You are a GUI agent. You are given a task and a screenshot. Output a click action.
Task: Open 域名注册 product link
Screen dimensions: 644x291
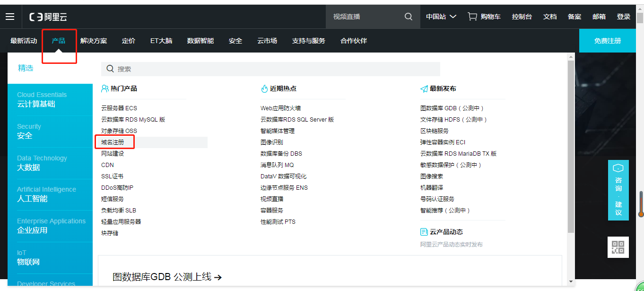[x=113, y=142]
